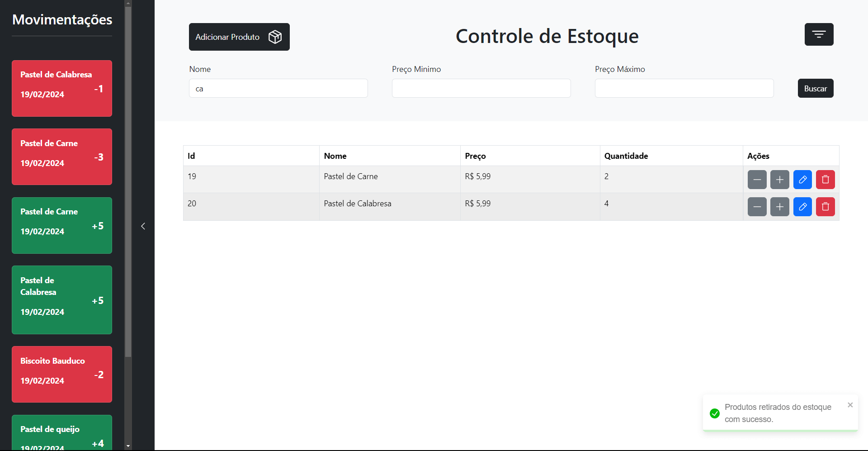Open the Biscoito Bauduco -2 movement card
The width and height of the screenshot is (868, 451).
pyautogui.click(x=62, y=374)
